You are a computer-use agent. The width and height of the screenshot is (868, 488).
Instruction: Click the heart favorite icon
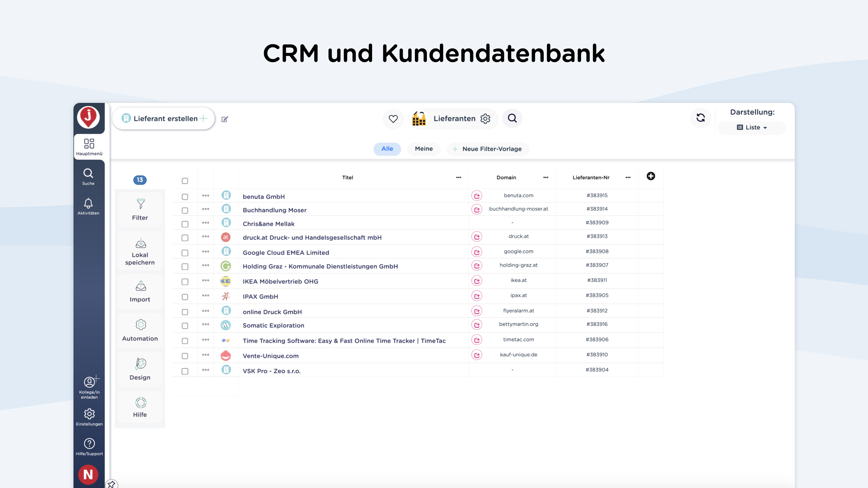point(393,119)
